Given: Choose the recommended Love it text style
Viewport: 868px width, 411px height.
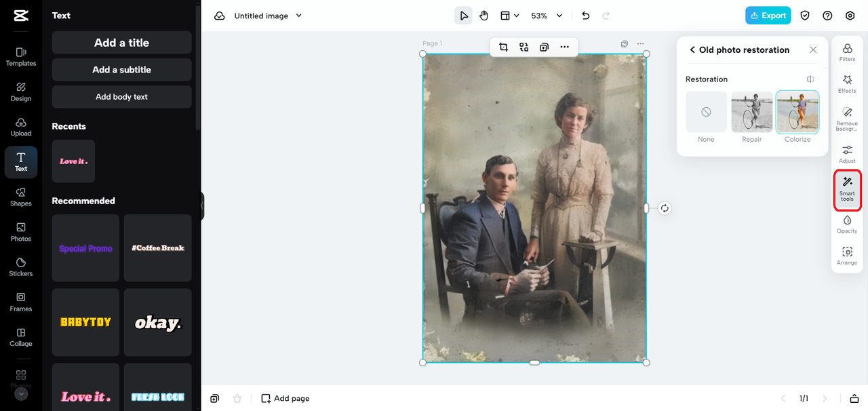Looking at the screenshot, I should [x=85, y=387].
